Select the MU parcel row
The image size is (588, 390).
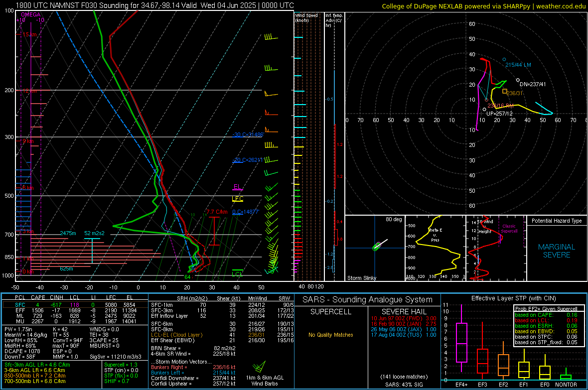pos(75,321)
